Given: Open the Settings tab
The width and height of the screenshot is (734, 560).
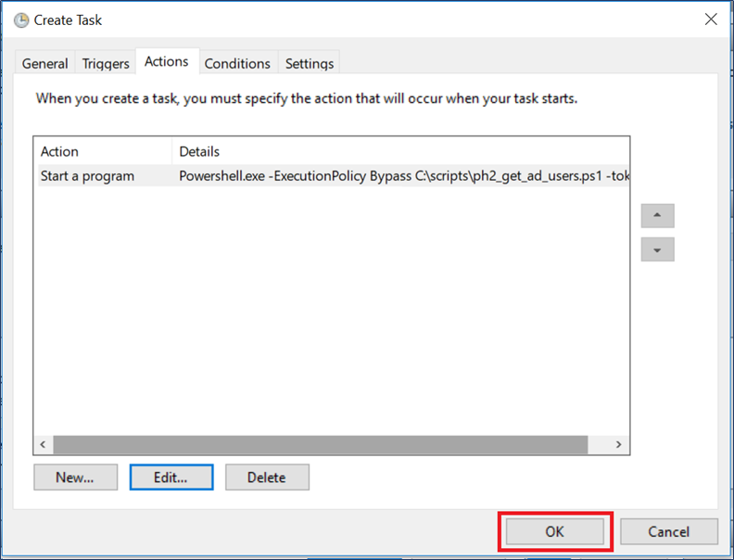Looking at the screenshot, I should tap(310, 63).
